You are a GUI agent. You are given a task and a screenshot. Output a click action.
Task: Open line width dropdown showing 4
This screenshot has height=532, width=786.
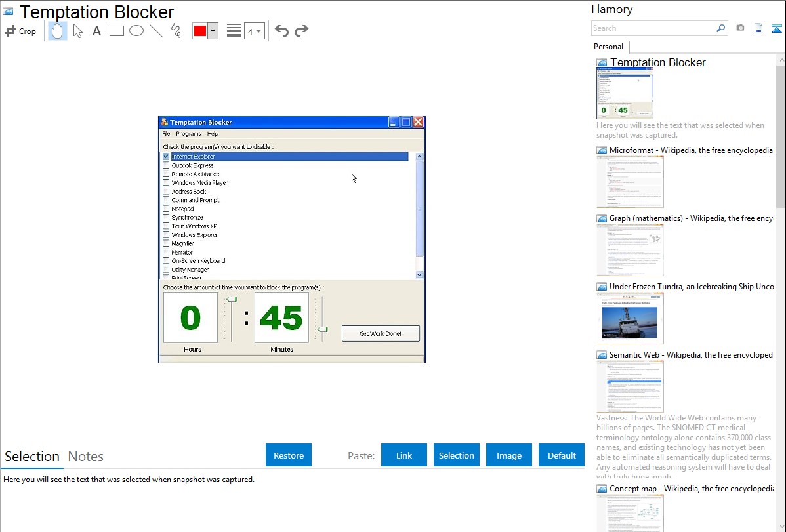click(255, 31)
